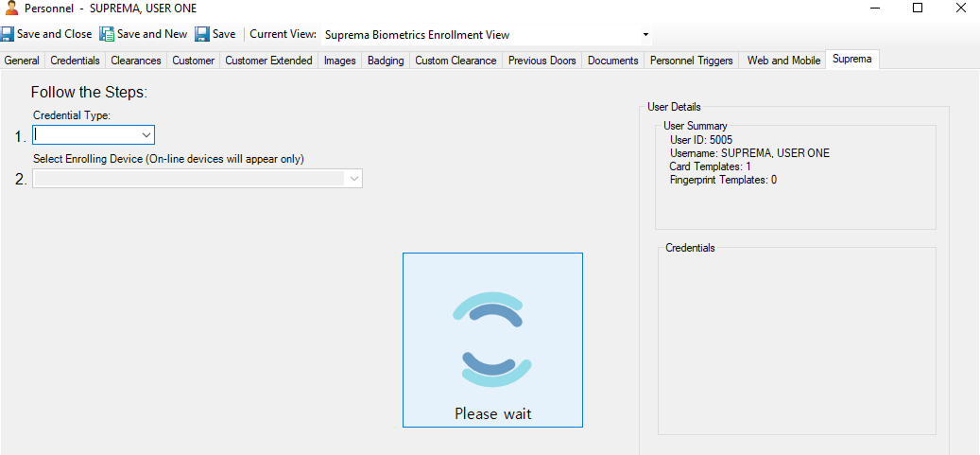
Task: Select the Customer Extended tab
Action: pos(268,61)
